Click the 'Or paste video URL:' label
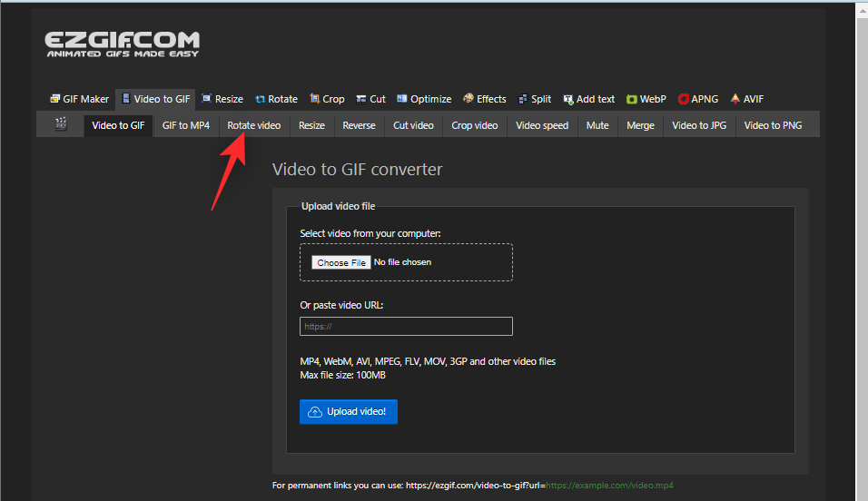This screenshot has width=868, height=501. click(341, 305)
